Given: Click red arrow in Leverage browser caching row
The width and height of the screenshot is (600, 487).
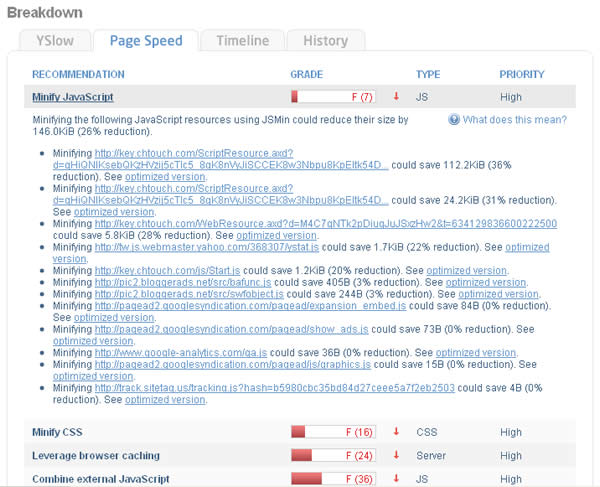Looking at the screenshot, I should [x=396, y=455].
